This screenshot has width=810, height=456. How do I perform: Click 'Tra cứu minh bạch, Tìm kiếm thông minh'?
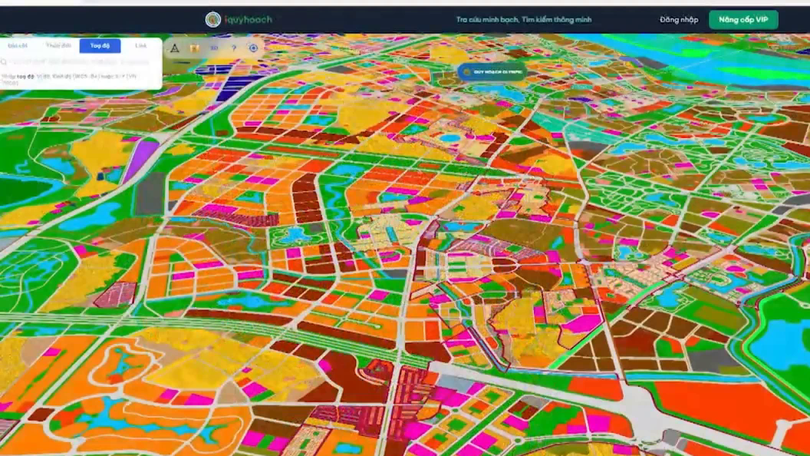(x=523, y=20)
